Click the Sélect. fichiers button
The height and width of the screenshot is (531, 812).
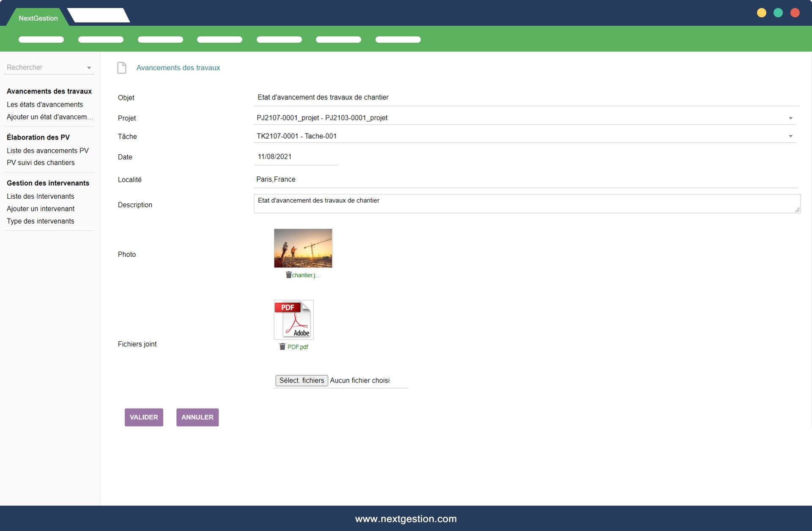tap(301, 380)
